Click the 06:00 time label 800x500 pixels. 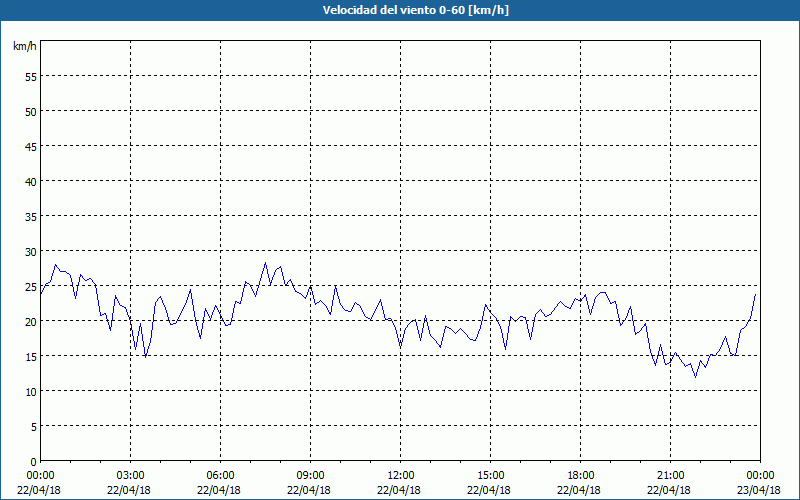pyautogui.click(x=220, y=476)
